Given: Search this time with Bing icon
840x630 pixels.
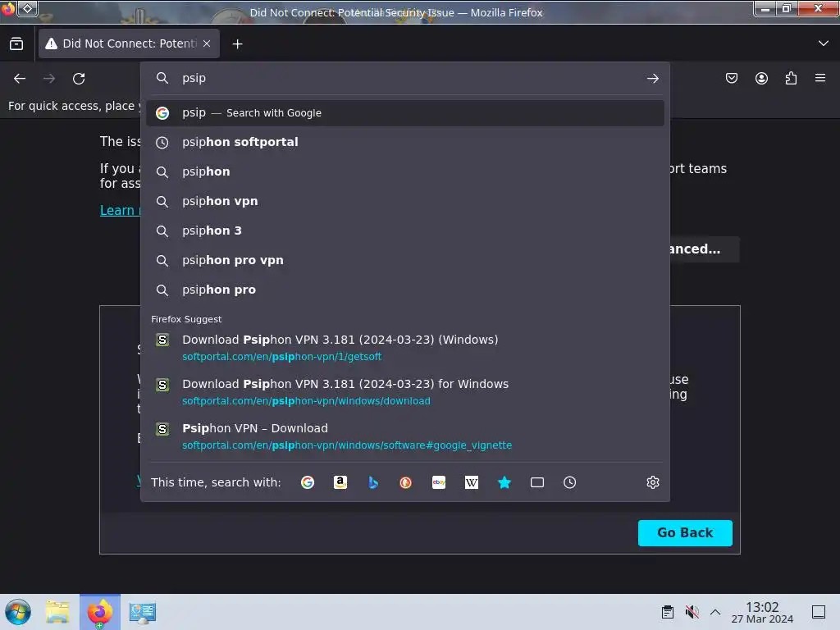Looking at the screenshot, I should point(373,482).
